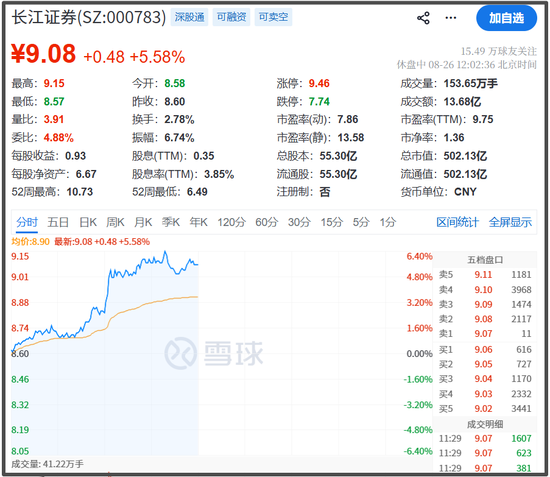This screenshot has height=477, width=550.
Task: Click the 加自选 button
Action: click(506, 18)
